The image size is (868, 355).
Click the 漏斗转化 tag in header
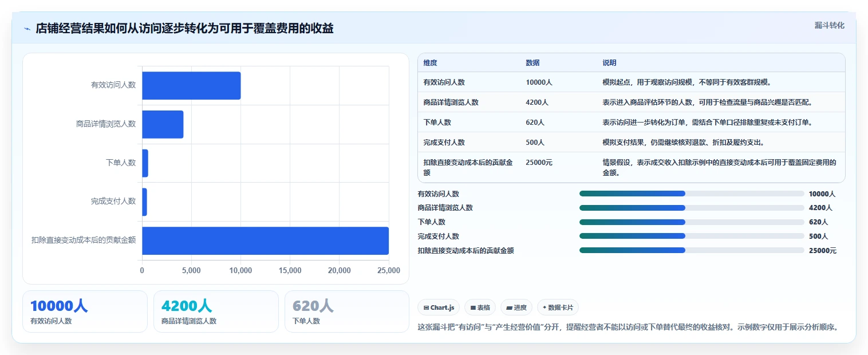829,26
